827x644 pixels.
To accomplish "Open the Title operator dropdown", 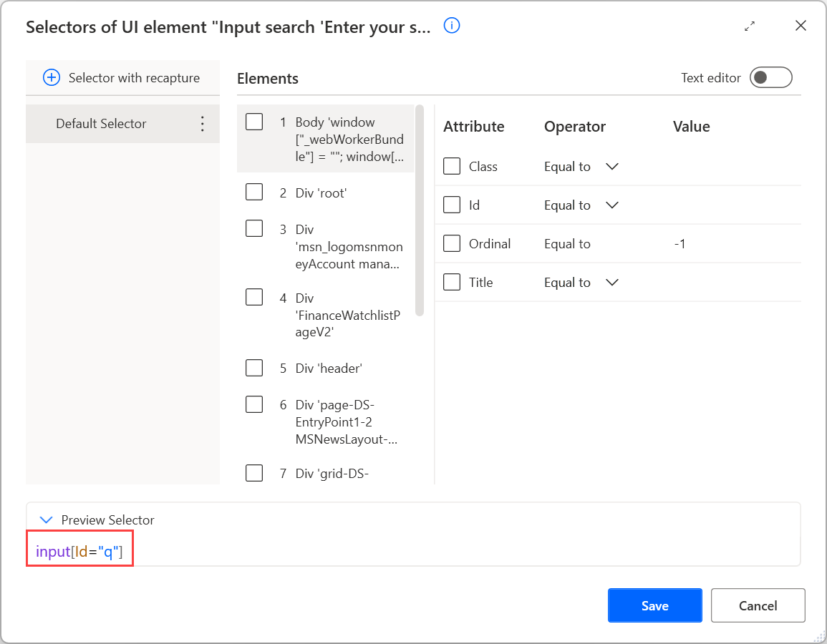I will (611, 282).
